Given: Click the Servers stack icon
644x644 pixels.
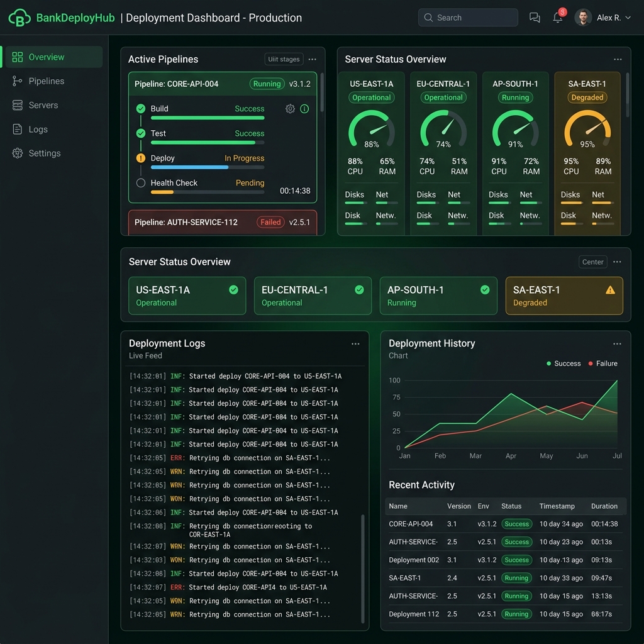Looking at the screenshot, I should click(17, 105).
